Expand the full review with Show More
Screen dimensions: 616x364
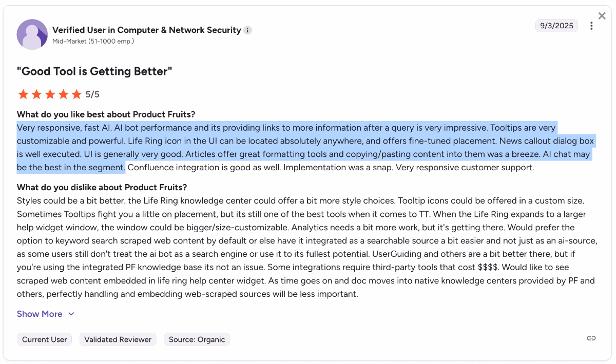[x=40, y=313]
